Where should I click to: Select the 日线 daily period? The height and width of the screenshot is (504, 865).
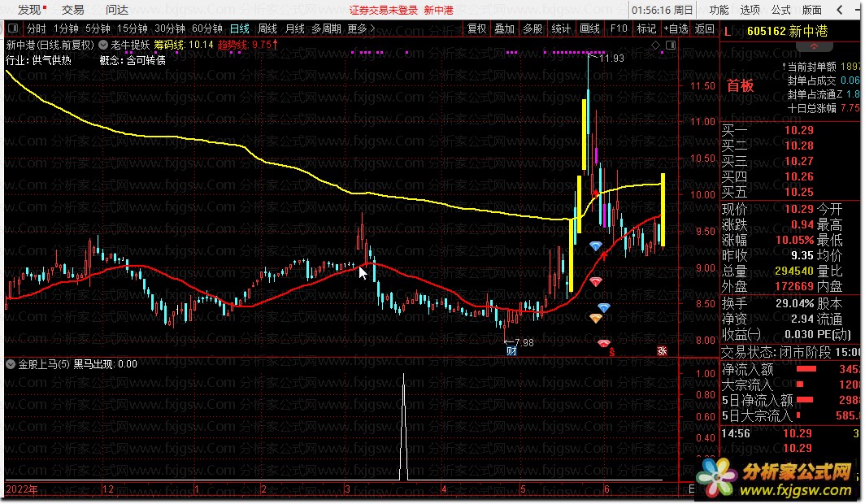239,28
